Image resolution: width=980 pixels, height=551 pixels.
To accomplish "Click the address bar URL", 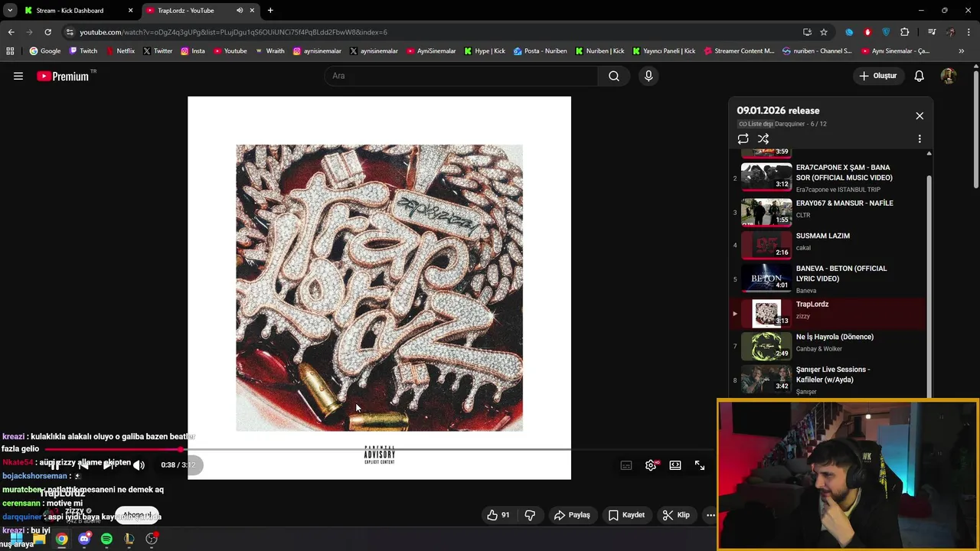I will [x=234, y=32].
